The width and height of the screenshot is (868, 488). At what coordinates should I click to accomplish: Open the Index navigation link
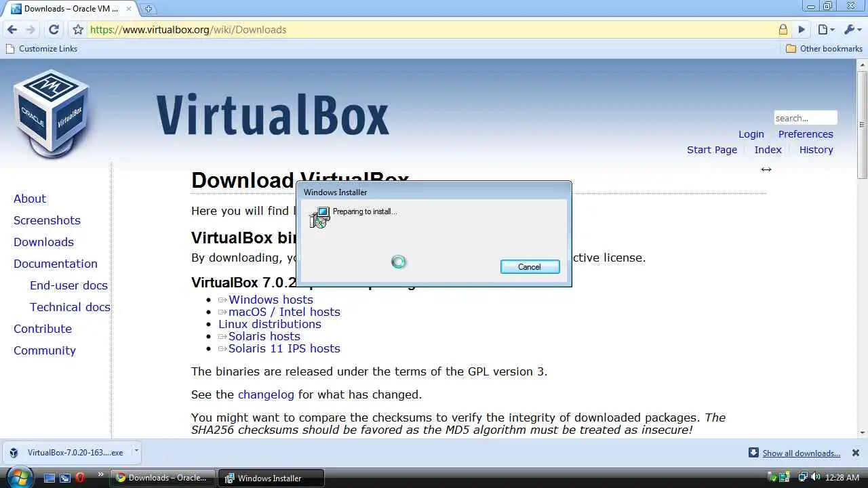click(768, 150)
